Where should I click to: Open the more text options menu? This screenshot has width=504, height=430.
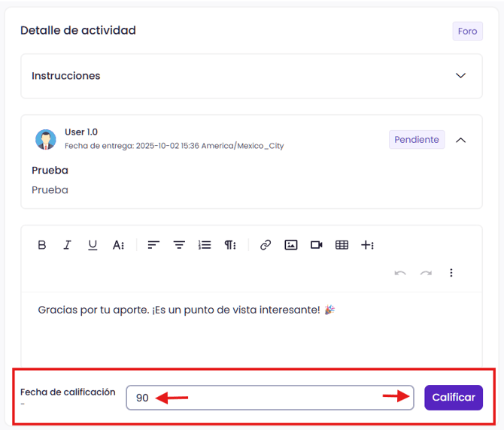click(x=118, y=245)
